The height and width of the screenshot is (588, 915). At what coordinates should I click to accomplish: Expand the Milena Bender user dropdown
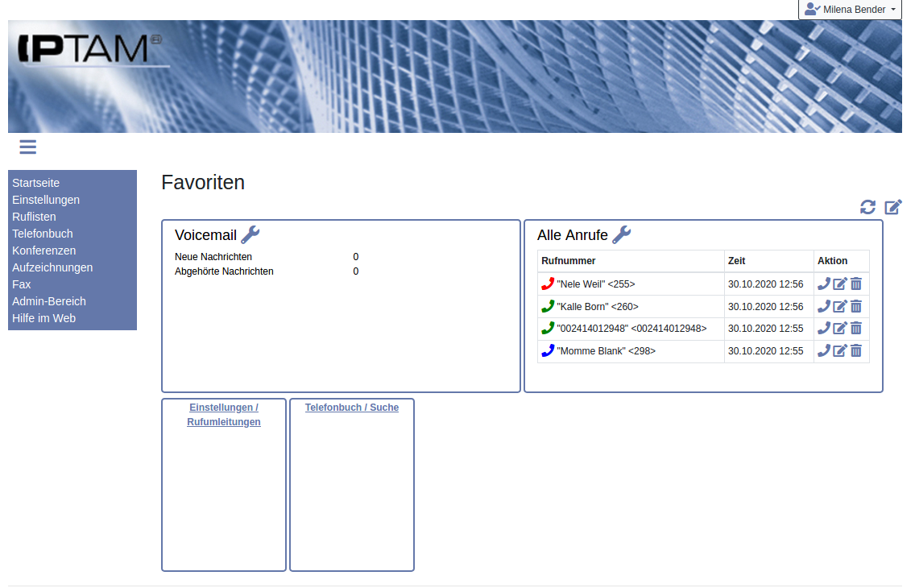851,10
